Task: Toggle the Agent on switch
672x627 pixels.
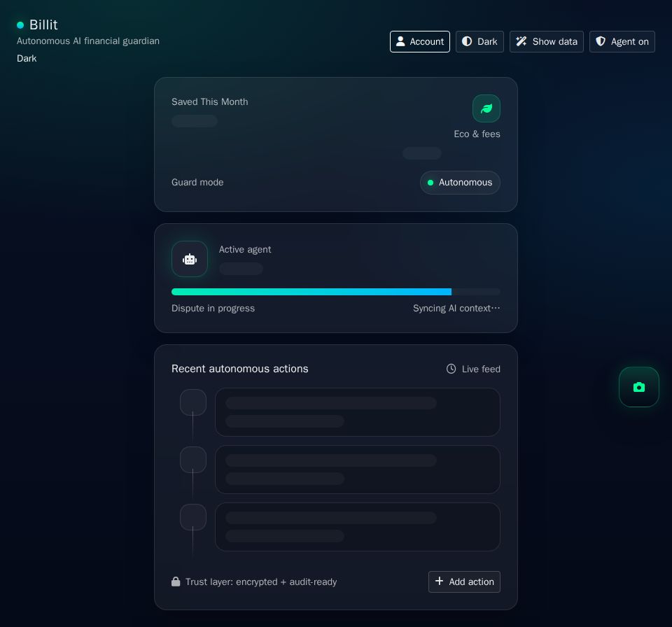Action: tap(622, 41)
